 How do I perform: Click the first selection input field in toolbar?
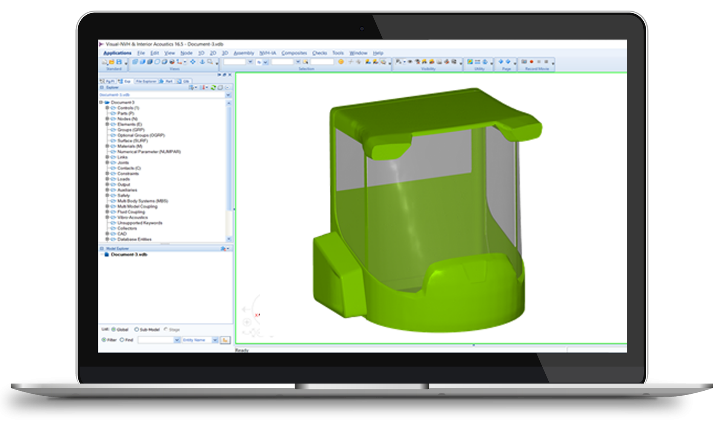(235, 62)
